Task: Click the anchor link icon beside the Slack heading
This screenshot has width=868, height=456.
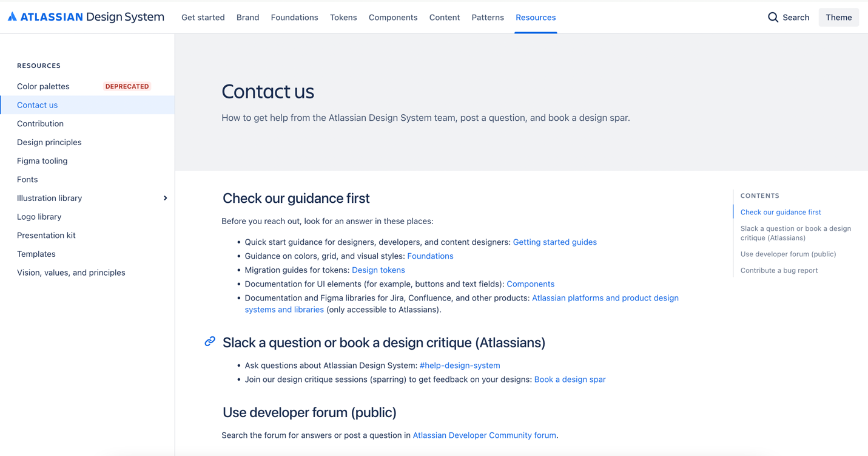Action: (209, 341)
